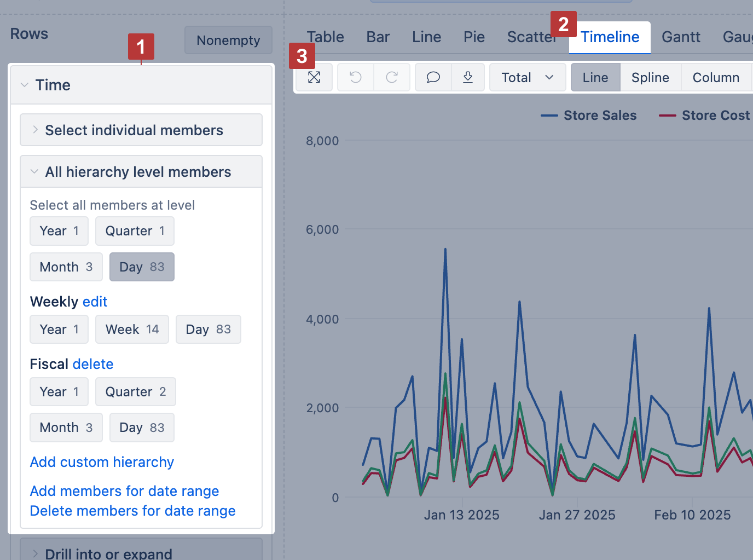Switch to the Gantt chart tab
Screen dimensions: 753x560
click(x=681, y=37)
